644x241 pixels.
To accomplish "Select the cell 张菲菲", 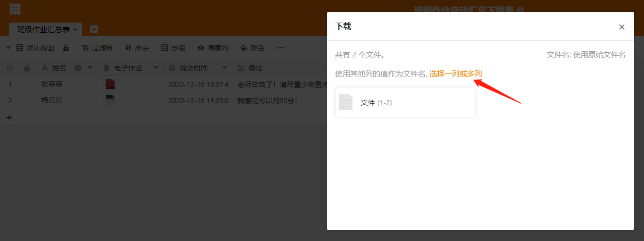I will [x=68, y=84].
